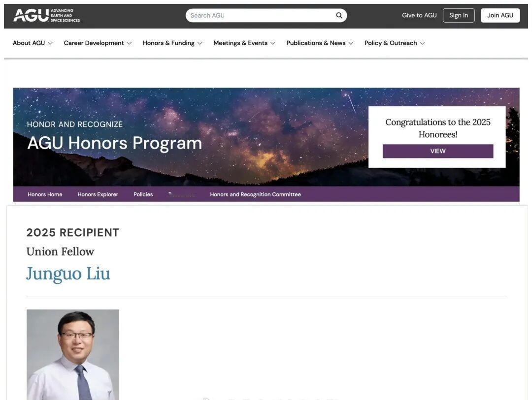Open the Honors Explorer tab

98,194
